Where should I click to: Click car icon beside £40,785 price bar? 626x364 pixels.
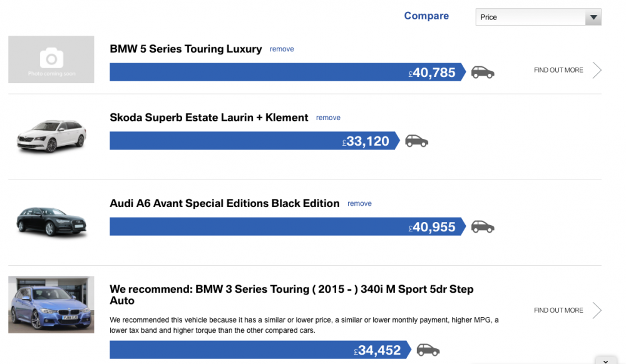(x=483, y=72)
